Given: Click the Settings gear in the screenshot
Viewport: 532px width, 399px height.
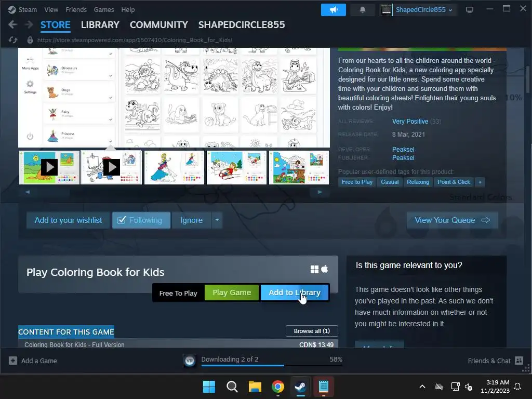Looking at the screenshot, I should [x=30, y=84].
